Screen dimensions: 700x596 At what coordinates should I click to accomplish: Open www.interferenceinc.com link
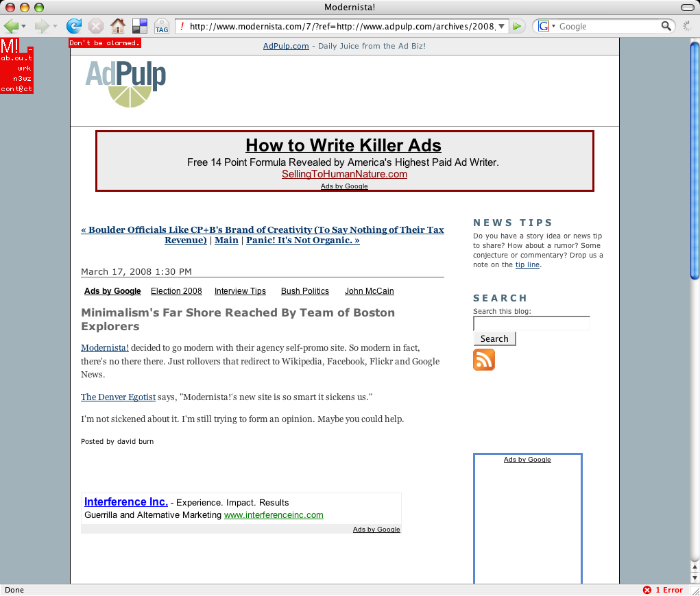click(x=274, y=514)
